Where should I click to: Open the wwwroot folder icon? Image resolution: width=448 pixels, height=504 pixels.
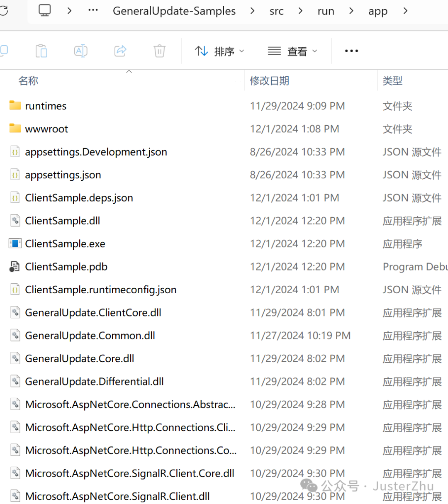click(15, 129)
